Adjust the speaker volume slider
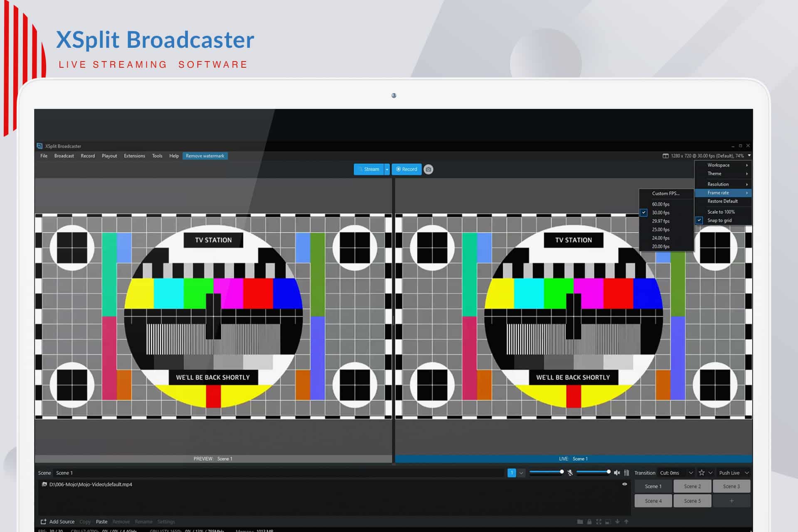The height and width of the screenshot is (532, 798). pyautogui.click(x=594, y=472)
